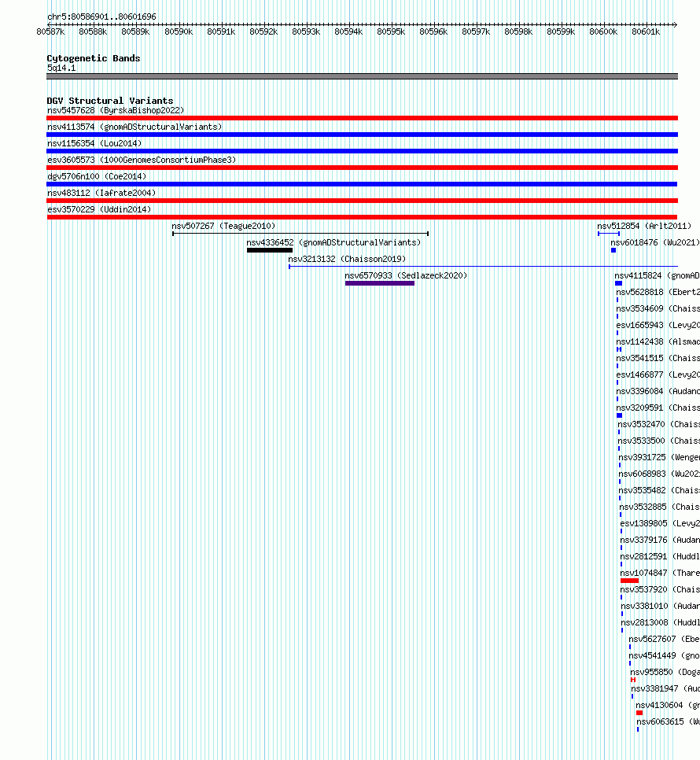Click nsv1074847 variant label
This screenshot has width=700, height=760.
(x=660, y=572)
